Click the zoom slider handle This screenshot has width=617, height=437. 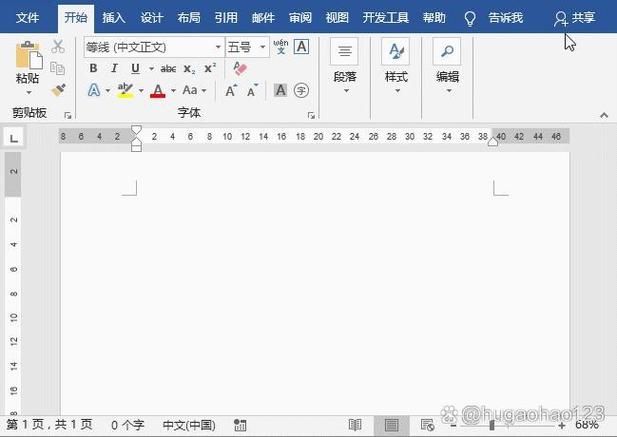(x=492, y=425)
